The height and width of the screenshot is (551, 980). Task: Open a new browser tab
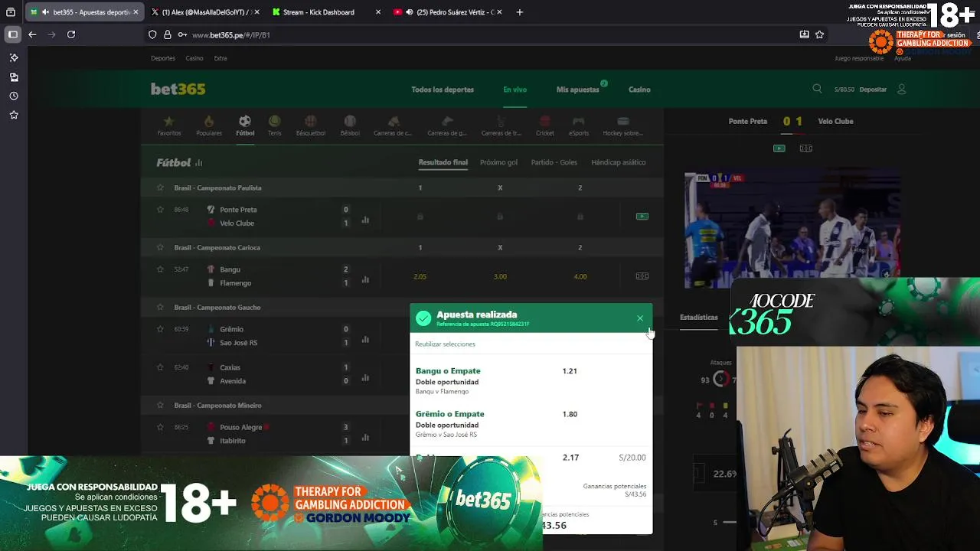pyautogui.click(x=520, y=12)
